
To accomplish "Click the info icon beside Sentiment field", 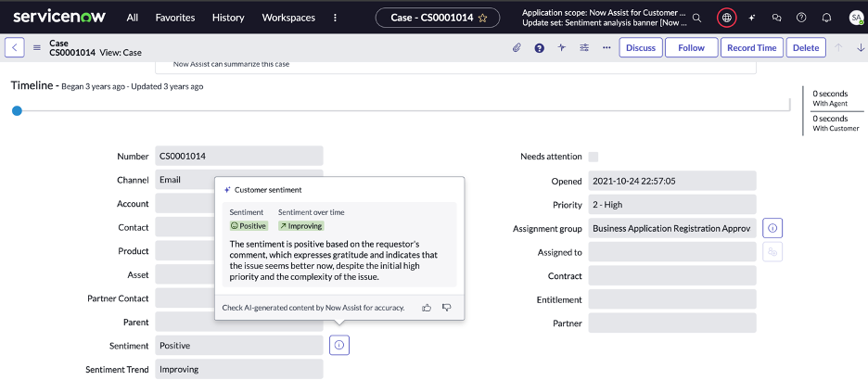I will pyautogui.click(x=339, y=346).
